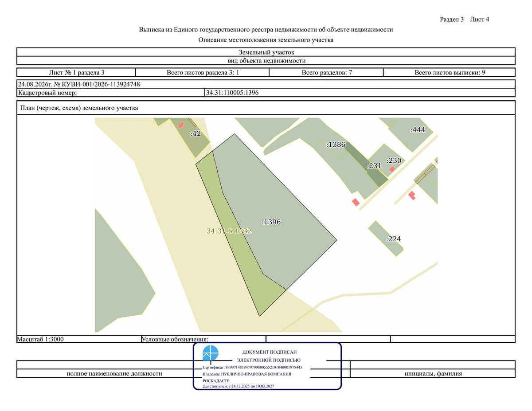532x411 pixels.
Task: Click the 'Земельный участок' table cell
Action: 266,52
